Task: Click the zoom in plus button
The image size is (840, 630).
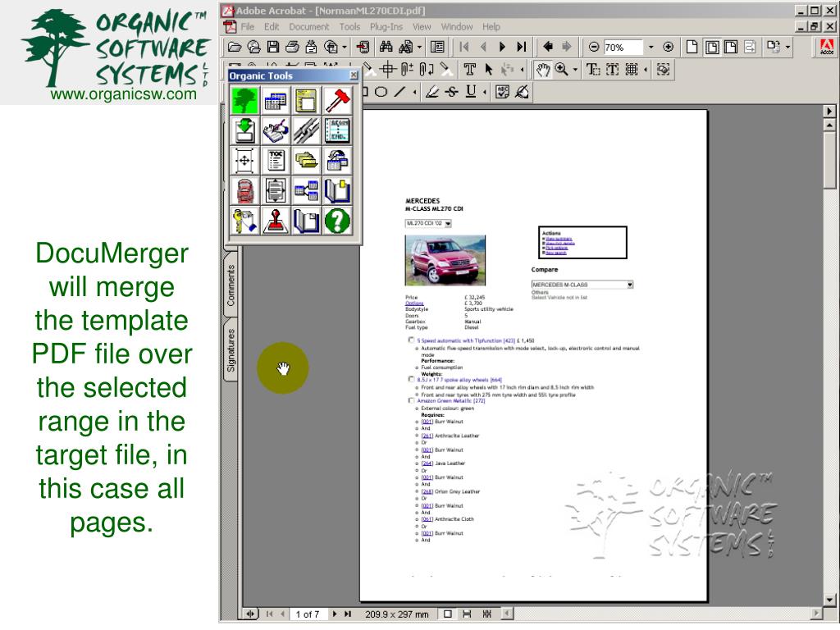Action: click(x=668, y=47)
